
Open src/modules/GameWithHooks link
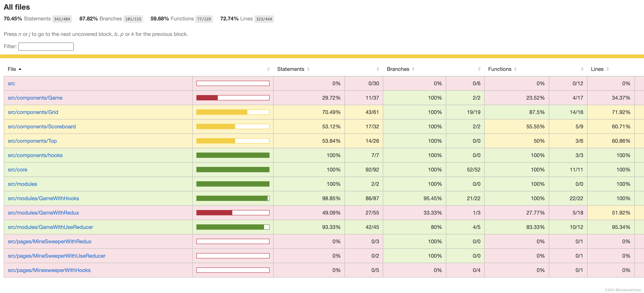(x=43, y=198)
